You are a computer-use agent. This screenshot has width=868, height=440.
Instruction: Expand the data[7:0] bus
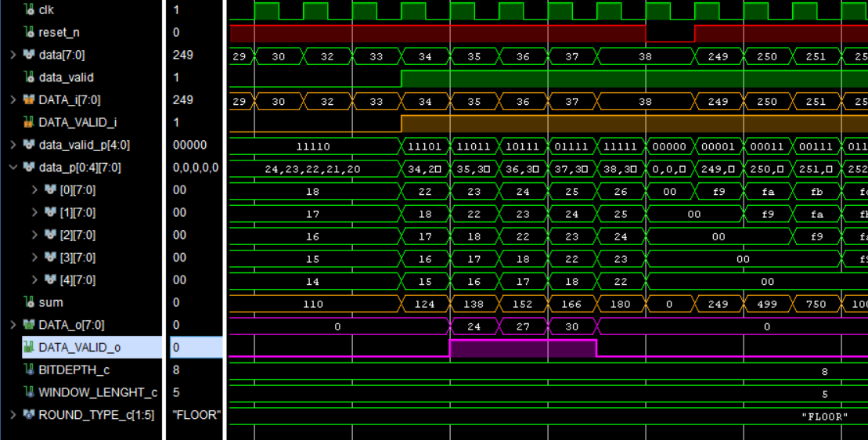(13, 56)
